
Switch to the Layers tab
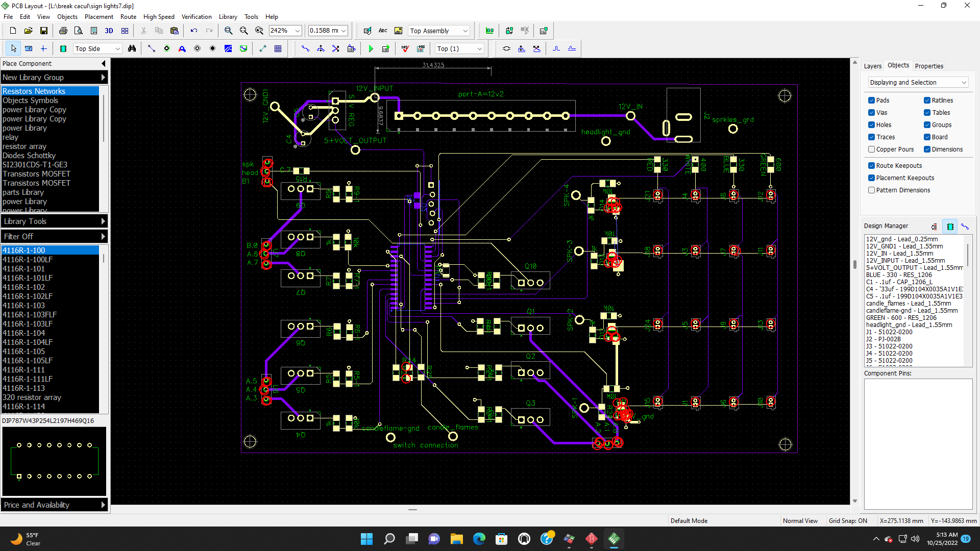point(872,66)
